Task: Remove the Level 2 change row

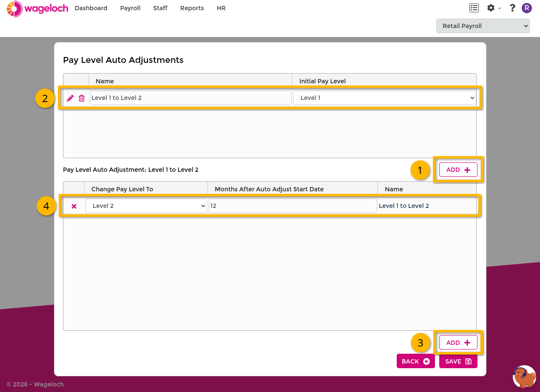Action: click(74, 206)
